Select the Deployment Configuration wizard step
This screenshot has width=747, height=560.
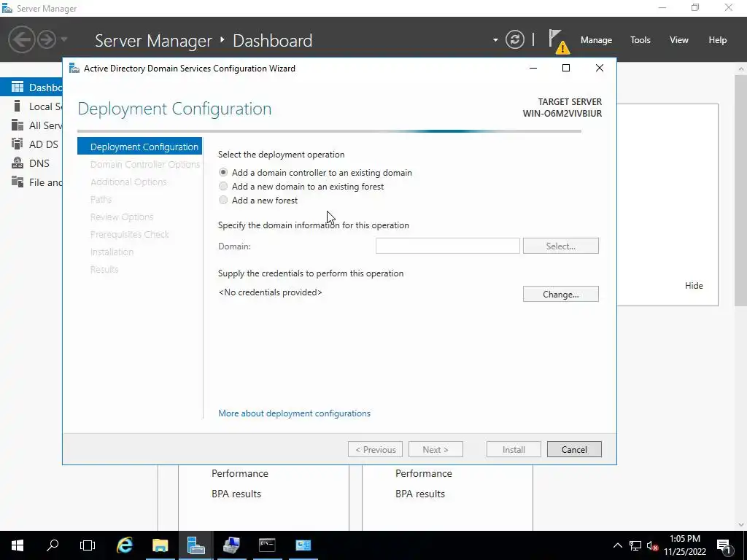click(139, 147)
